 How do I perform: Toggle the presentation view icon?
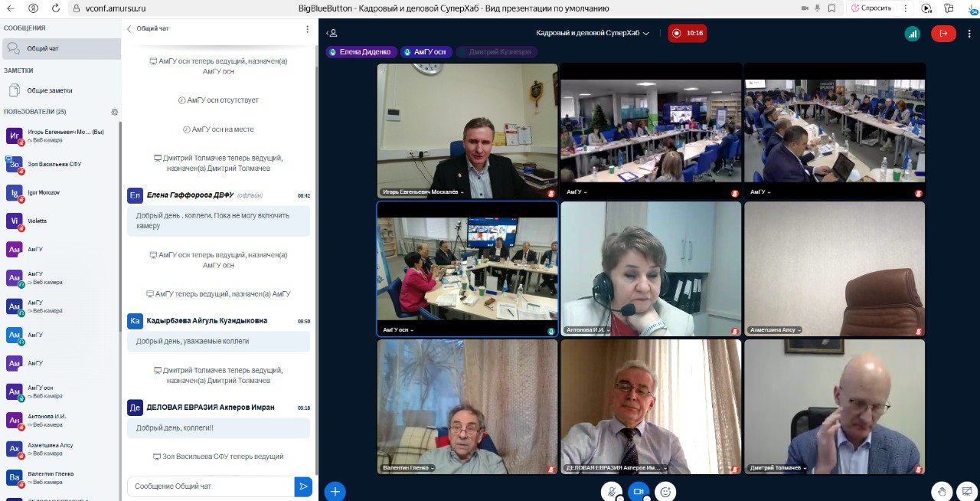click(968, 491)
